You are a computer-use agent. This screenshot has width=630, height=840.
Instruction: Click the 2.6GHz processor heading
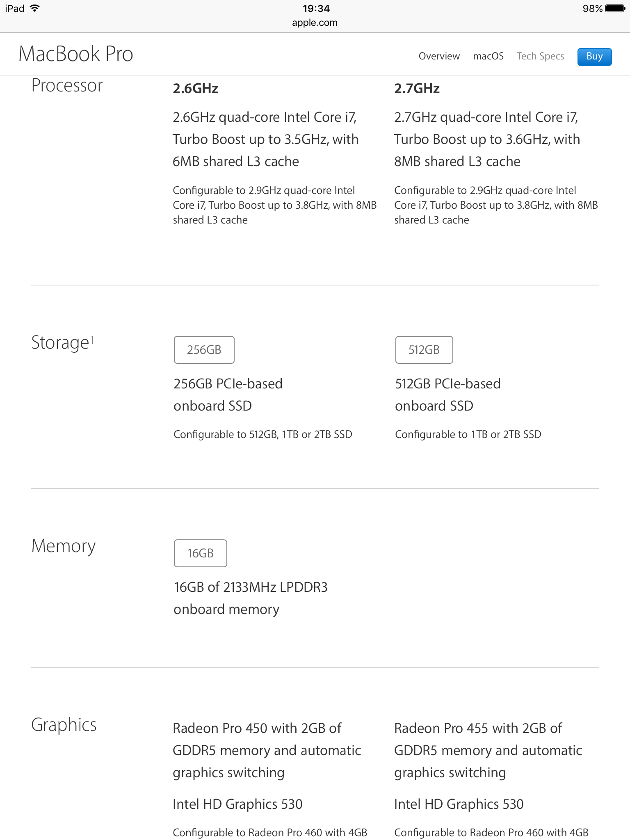pyautogui.click(x=195, y=88)
